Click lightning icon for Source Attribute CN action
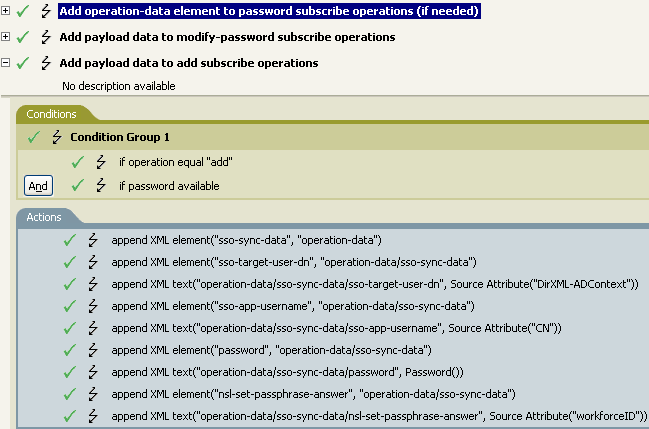The image size is (649, 429). pos(93,328)
